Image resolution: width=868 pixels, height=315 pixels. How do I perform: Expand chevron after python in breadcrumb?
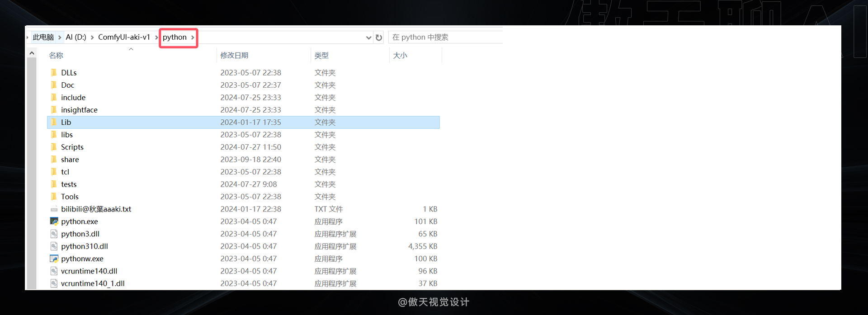193,37
